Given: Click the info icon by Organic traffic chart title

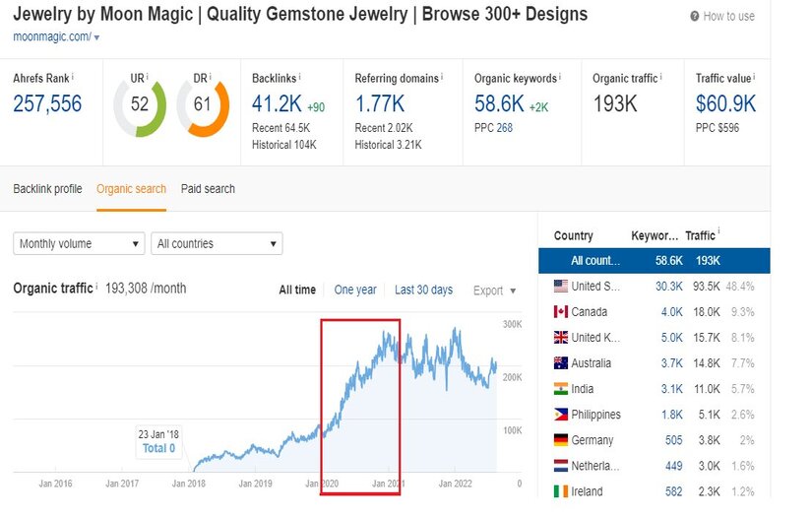Looking at the screenshot, I should pos(96,285).
